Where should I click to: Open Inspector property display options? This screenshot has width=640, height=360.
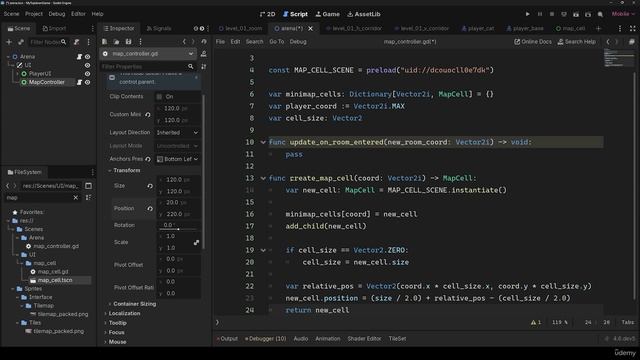click(204, 67)
